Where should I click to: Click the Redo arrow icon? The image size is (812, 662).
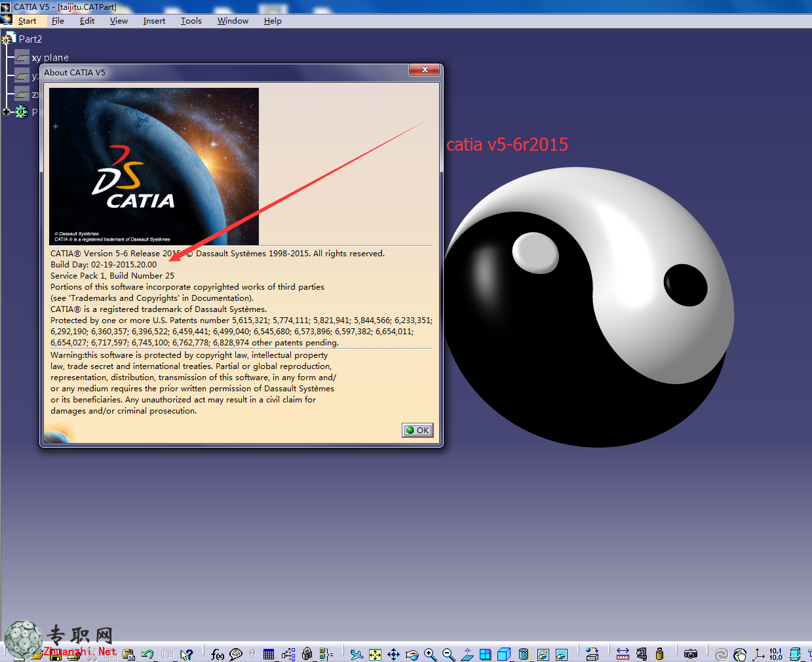pos(167,654)
